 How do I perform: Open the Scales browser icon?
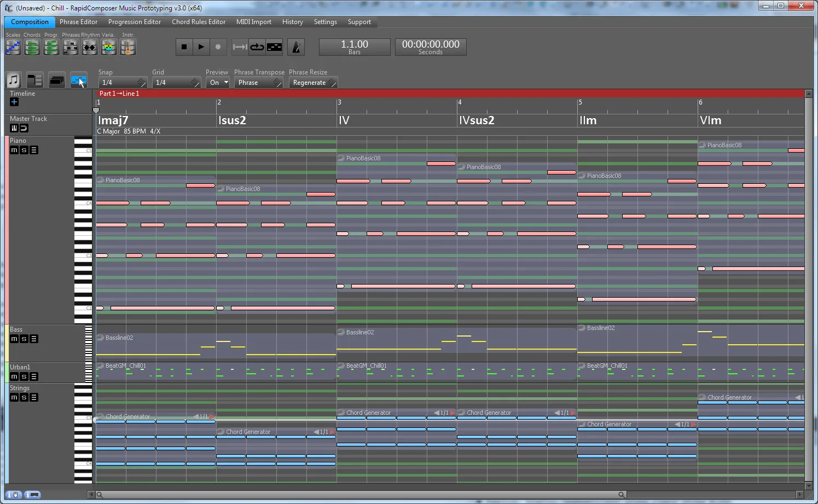click(x=13, y=48)
